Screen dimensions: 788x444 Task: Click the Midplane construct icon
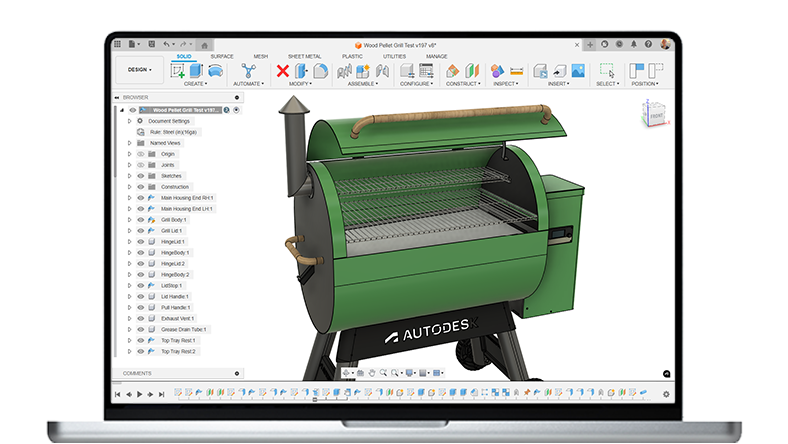[472, 71]
